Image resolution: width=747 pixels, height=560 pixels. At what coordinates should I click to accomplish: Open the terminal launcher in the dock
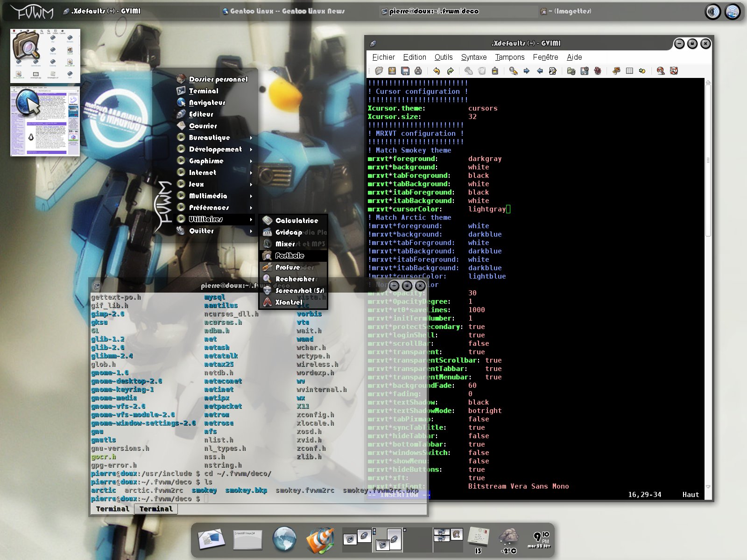click(x=247, y=540)
